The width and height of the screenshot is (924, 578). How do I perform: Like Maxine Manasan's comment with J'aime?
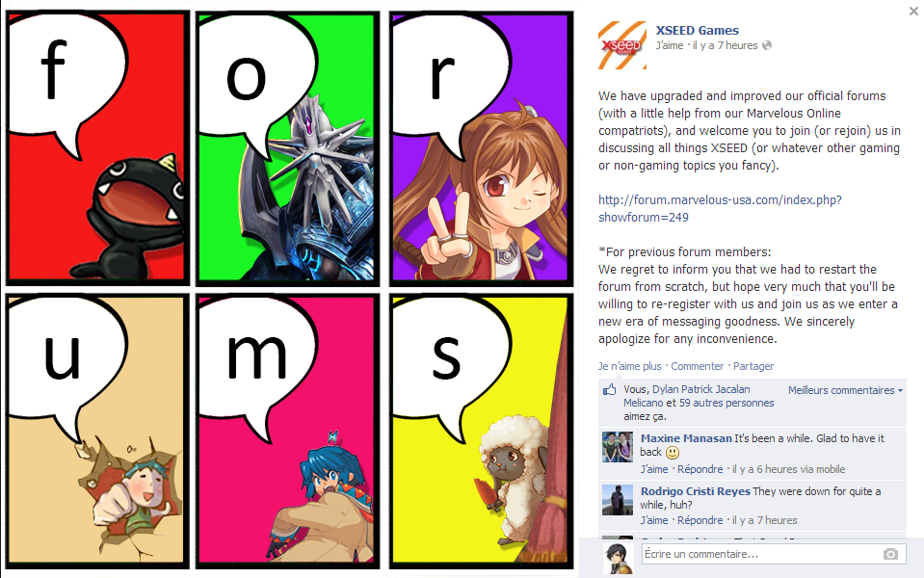[654, 469]
